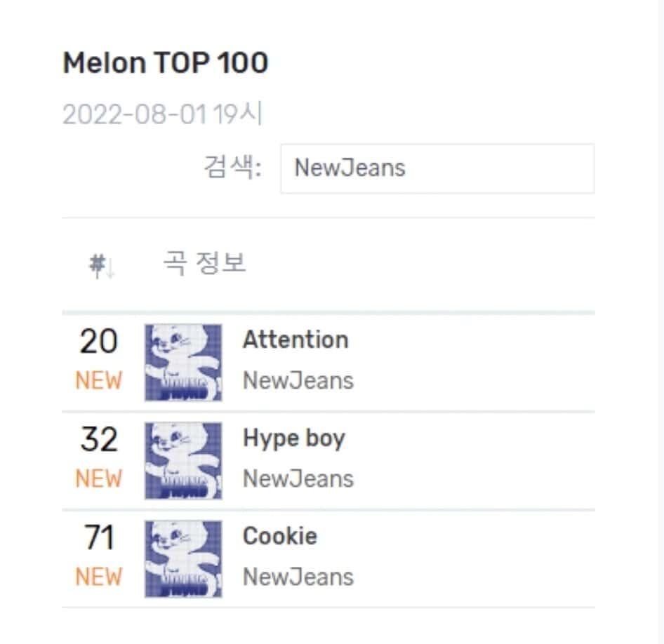The height and width of the screenshot is (644, 664).
Task: Open the Attention album cover thumbnail
Action: point(183,362)
